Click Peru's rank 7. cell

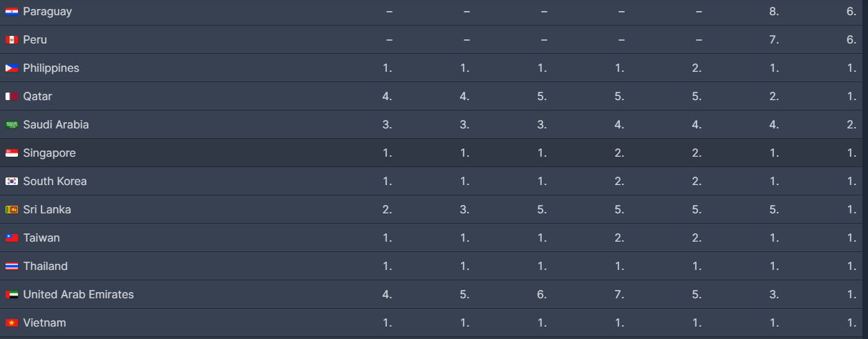tap(774, 40)
